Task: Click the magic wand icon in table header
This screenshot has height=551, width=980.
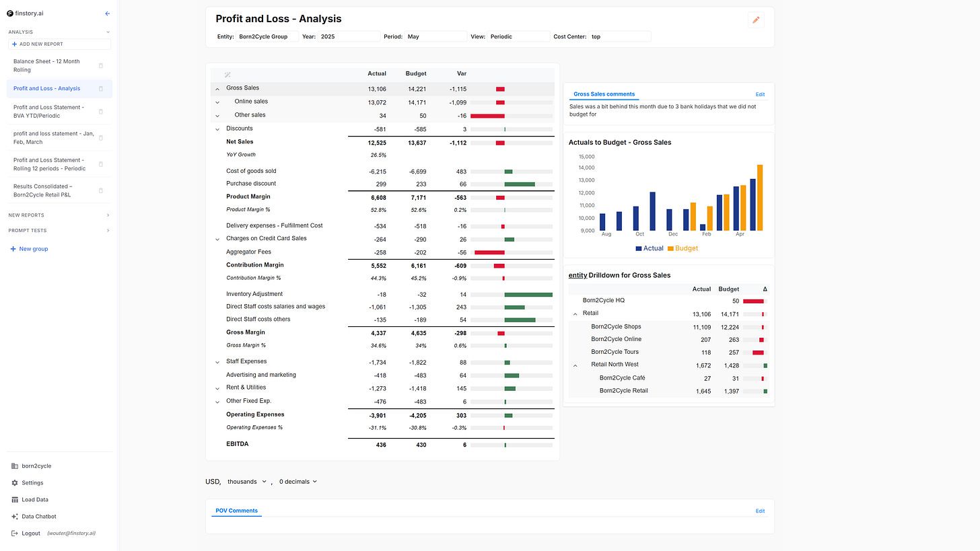Action: point(228,75)
